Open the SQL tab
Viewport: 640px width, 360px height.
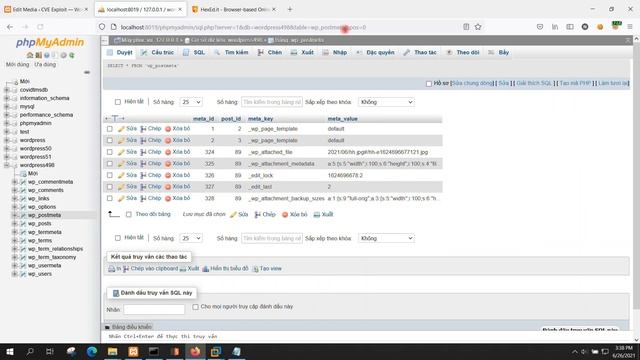194,52
